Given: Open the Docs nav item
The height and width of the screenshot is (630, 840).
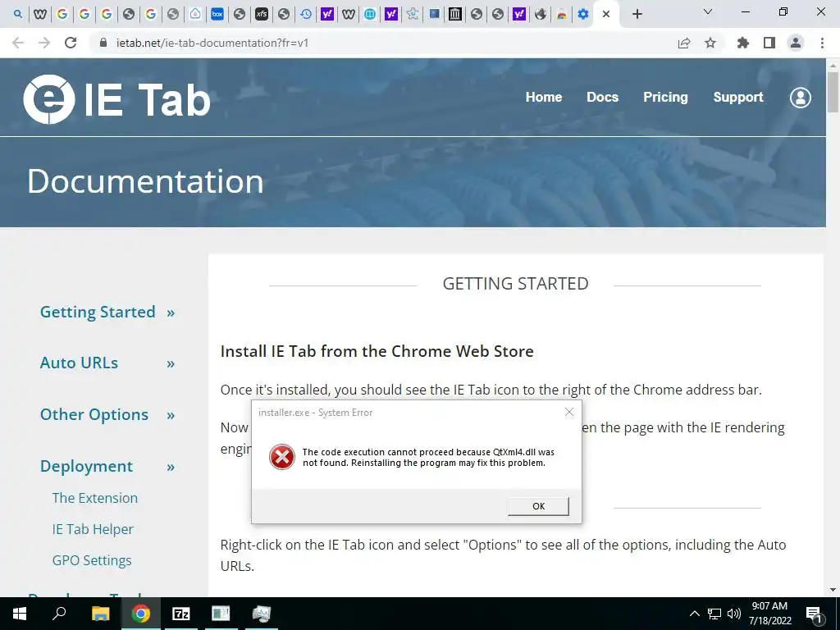Looking at the screenshot, I should pos(603,97).
